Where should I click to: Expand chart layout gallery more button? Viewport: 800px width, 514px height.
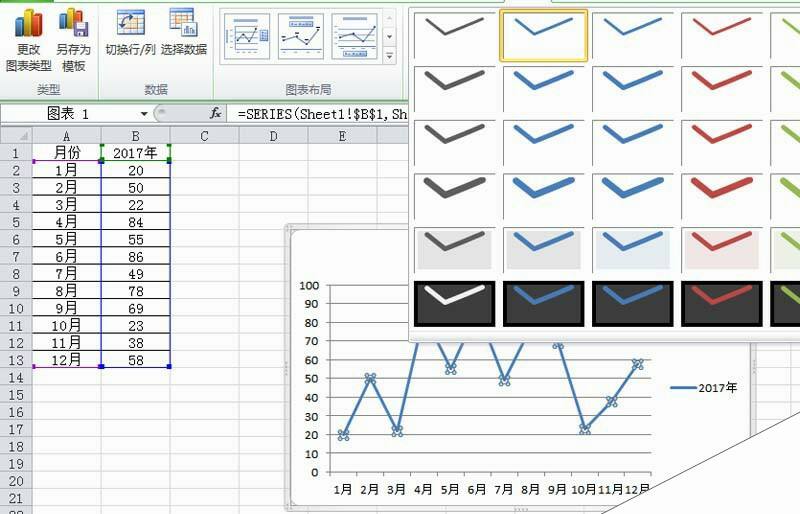[389, 55]
